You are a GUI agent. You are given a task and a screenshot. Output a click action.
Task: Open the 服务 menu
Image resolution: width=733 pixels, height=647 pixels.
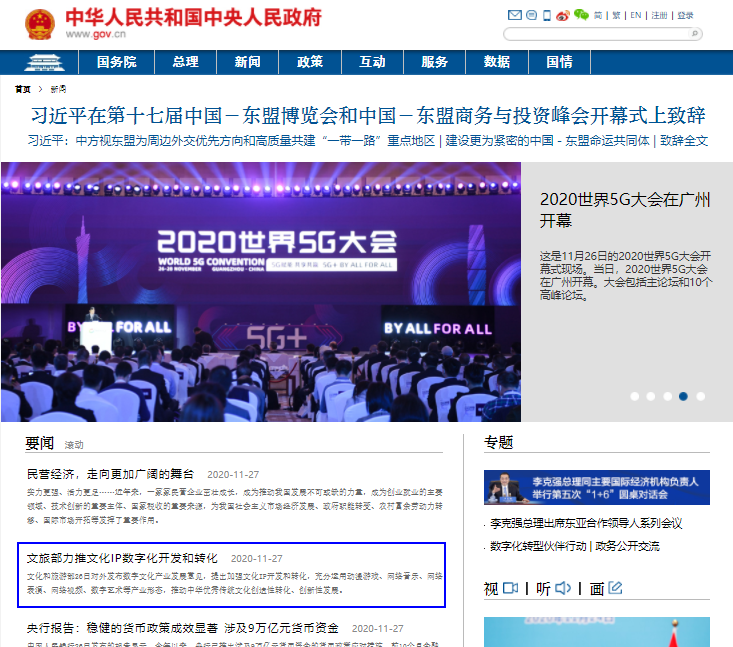(434, 62)
